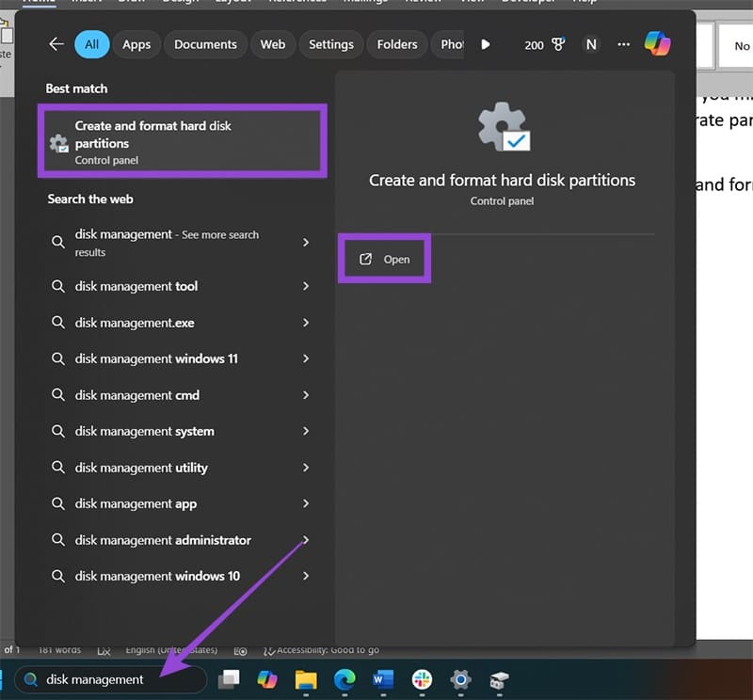Open the Microsoft Rewards 200 points badge
This screenshot has width=753, height=700.
[x=545, y=45]
